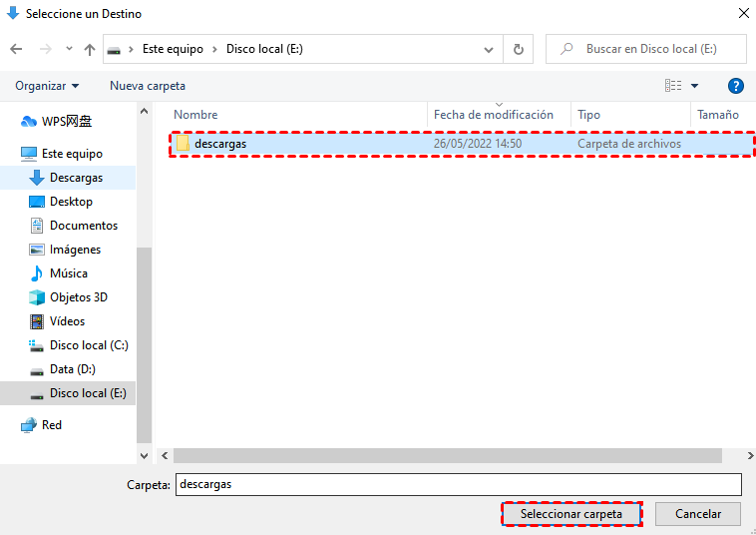Click the Objetos 3D cube icon
This screenshot has height=535, width=756.
click(37, 297)
